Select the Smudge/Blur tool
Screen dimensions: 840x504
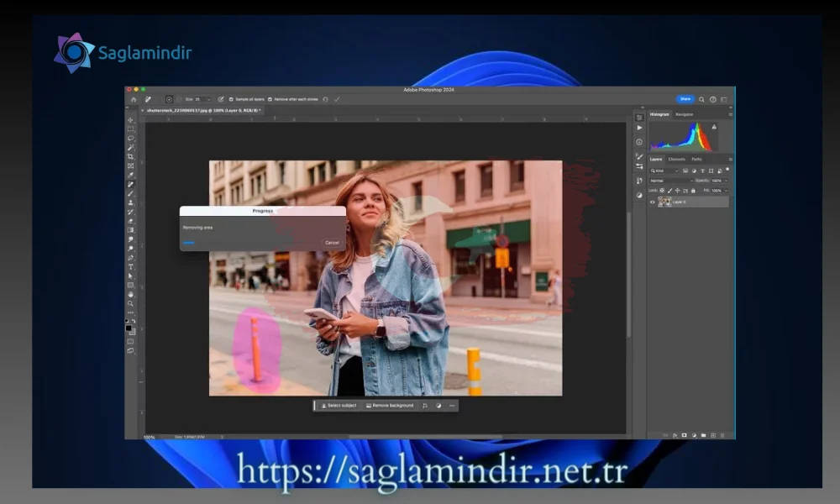[131, 239]
